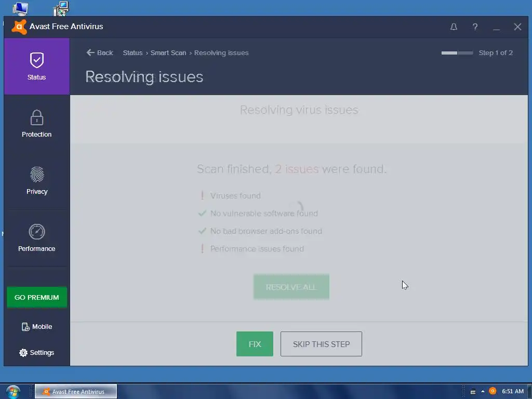Click the green FIX button
Image resolution: width=532 pixels, height=399 pixels.
(x=255, y=344)
